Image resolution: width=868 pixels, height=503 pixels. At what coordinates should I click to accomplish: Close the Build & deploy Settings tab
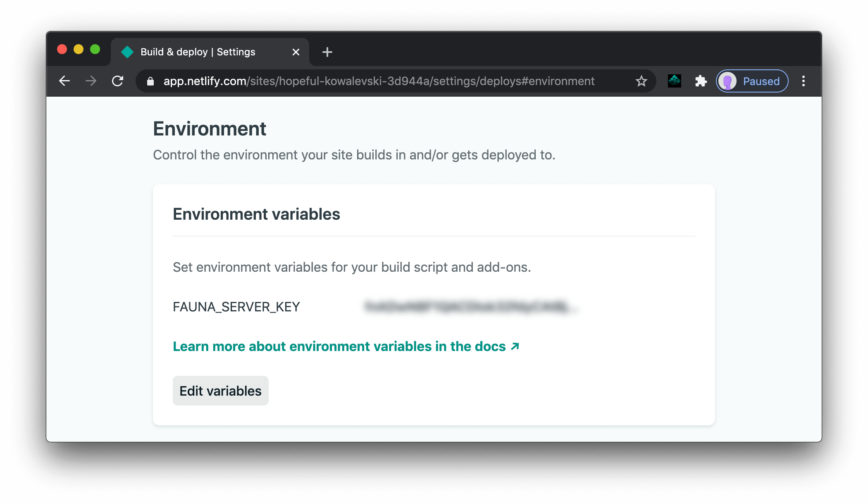tap(296, 52)
